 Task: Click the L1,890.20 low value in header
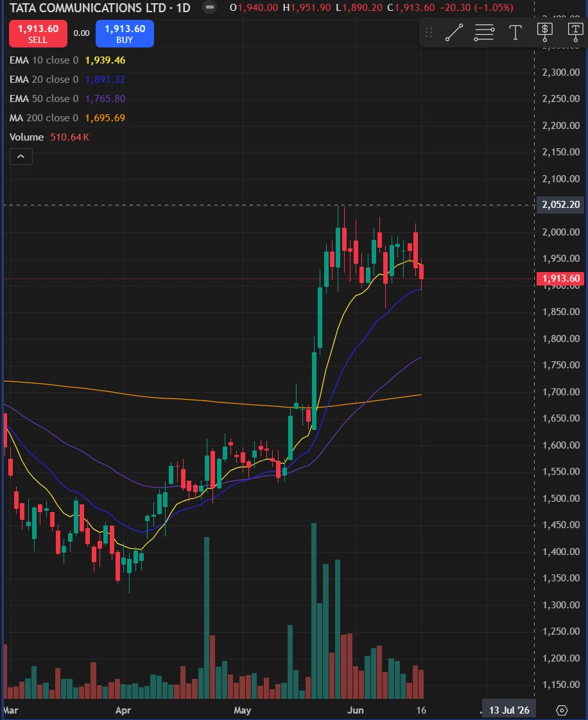click(x=359, y=7)
